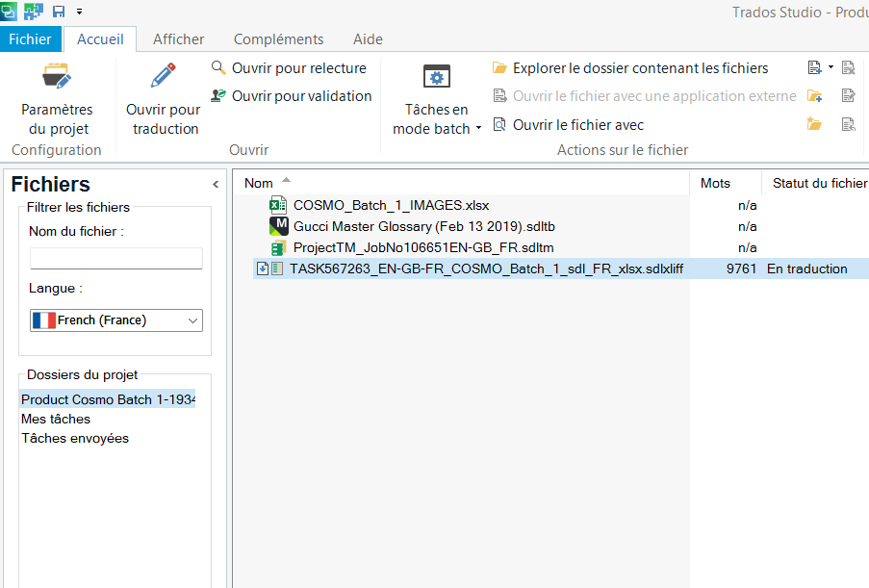Sort by the Statut du fichier column header
This screenshot has height=588, width=869.
coord(820,183)
